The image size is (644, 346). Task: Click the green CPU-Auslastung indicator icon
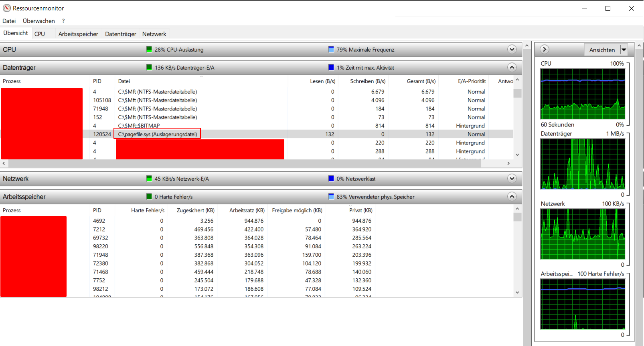(149, 49)
